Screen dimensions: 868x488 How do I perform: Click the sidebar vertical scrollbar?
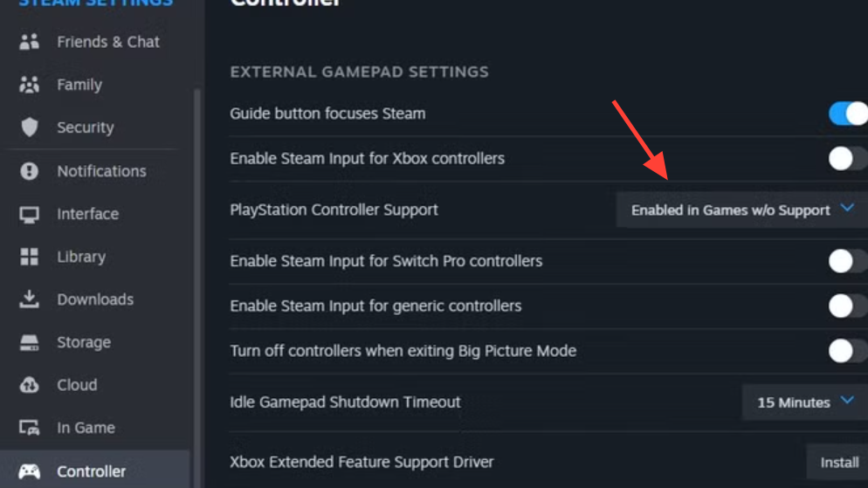click(197, 262)
